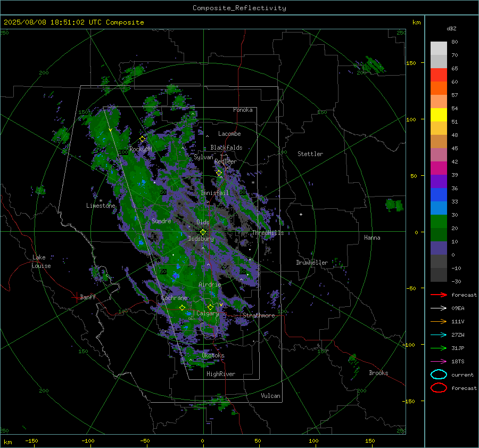Click the RockyMH label on map
The width and height of the screenshot is (479, 448).
(x=141, y=149)
